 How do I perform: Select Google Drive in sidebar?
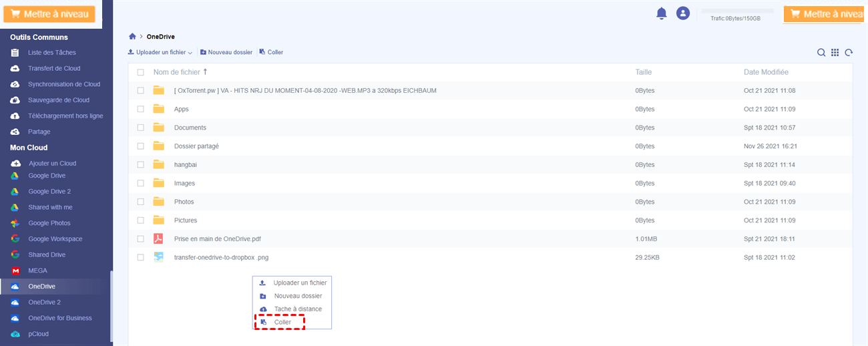47,176
